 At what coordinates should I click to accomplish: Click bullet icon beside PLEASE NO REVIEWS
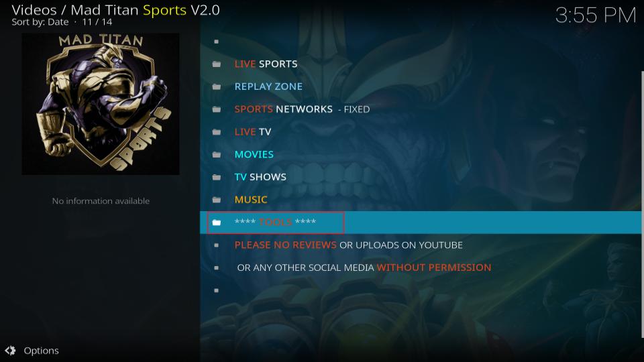217,245
